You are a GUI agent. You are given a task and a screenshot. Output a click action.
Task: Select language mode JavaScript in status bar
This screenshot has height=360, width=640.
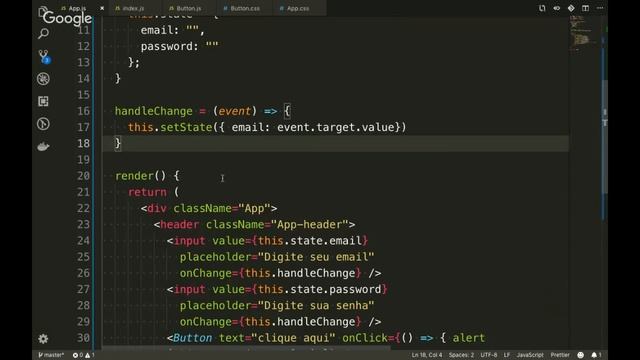(x=530, y=355)
